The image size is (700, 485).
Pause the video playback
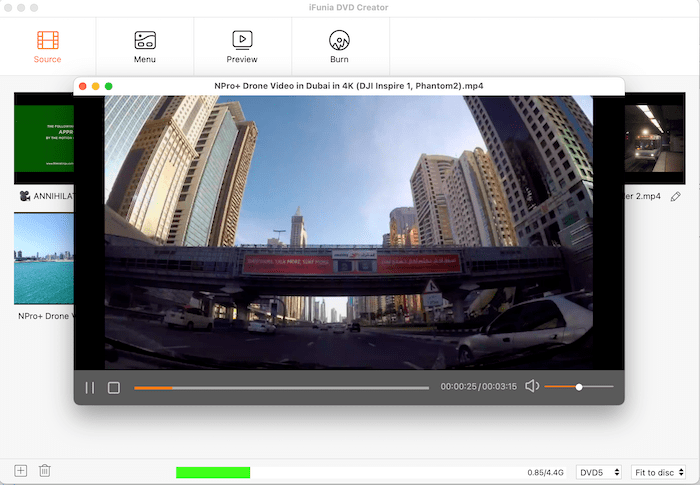(89, 387)
